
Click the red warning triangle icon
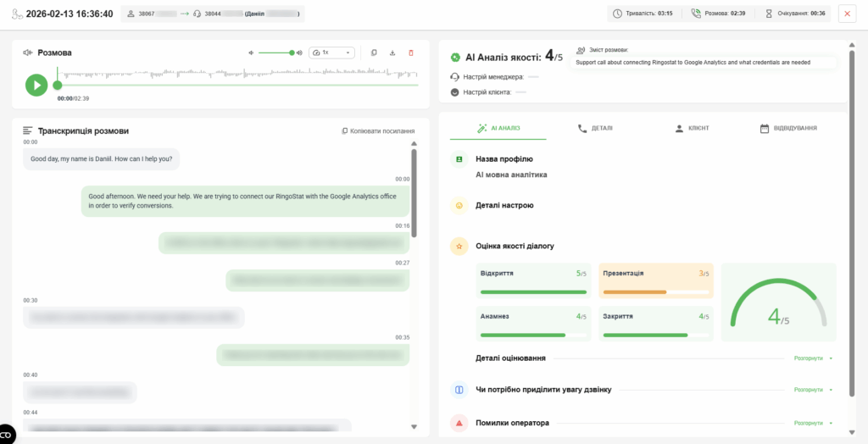(459, 423)
